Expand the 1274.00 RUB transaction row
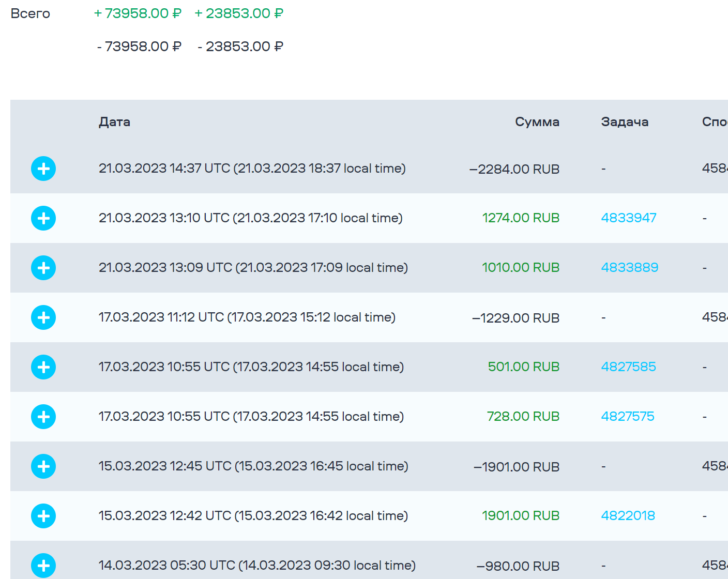The height and width of the screenshot is (579, 728). click(x=43, y=218)
